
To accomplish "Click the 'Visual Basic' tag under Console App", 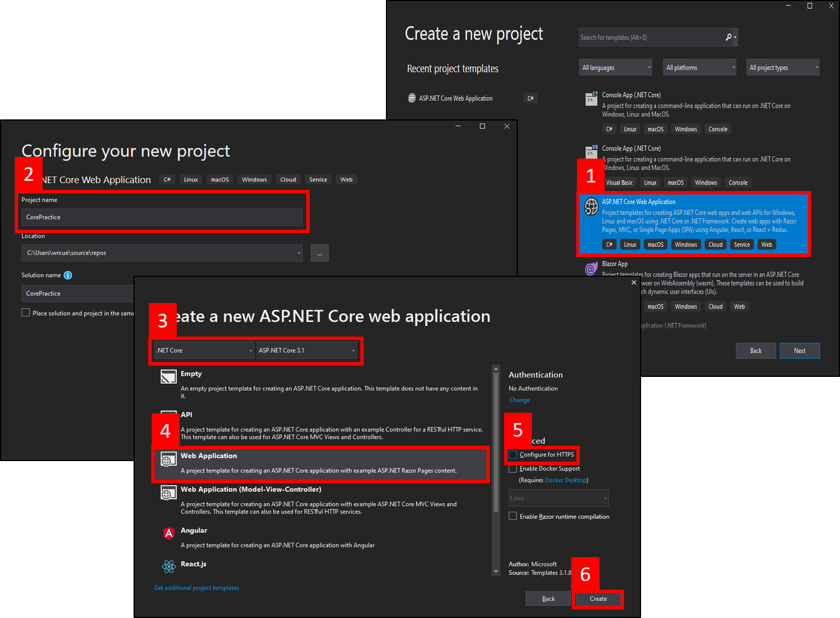I will tap(619, 183).
